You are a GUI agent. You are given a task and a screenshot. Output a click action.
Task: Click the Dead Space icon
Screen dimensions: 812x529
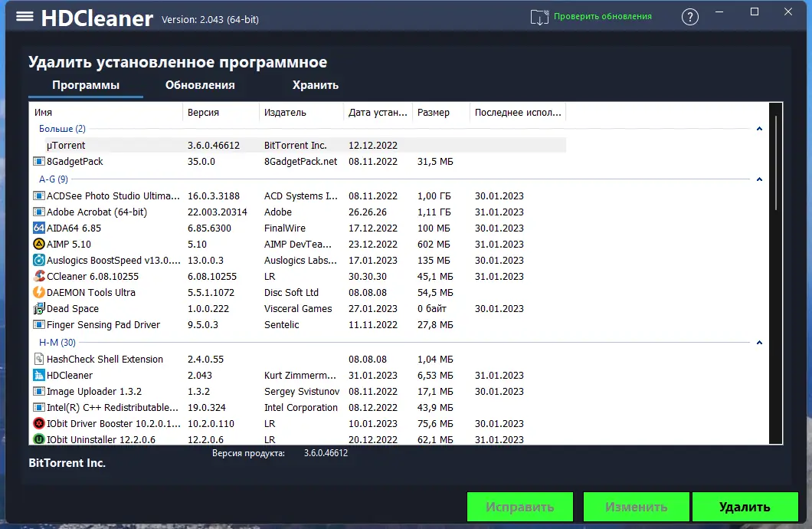pyautogui.click(x=39, y=308)
